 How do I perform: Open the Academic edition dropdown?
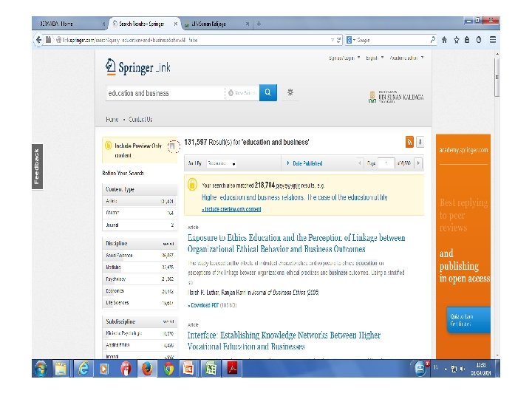tap(406, 58)
